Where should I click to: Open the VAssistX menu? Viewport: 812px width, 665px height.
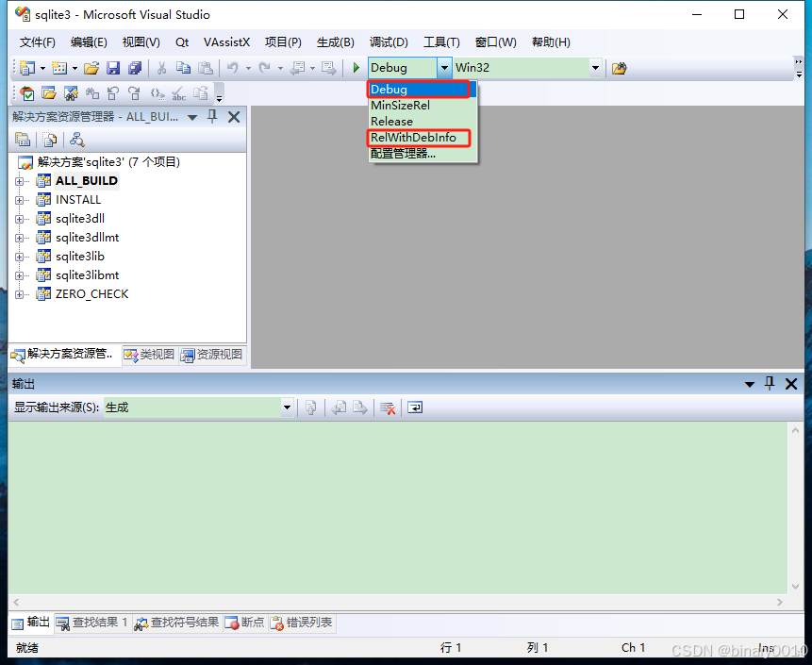point(227,42)
